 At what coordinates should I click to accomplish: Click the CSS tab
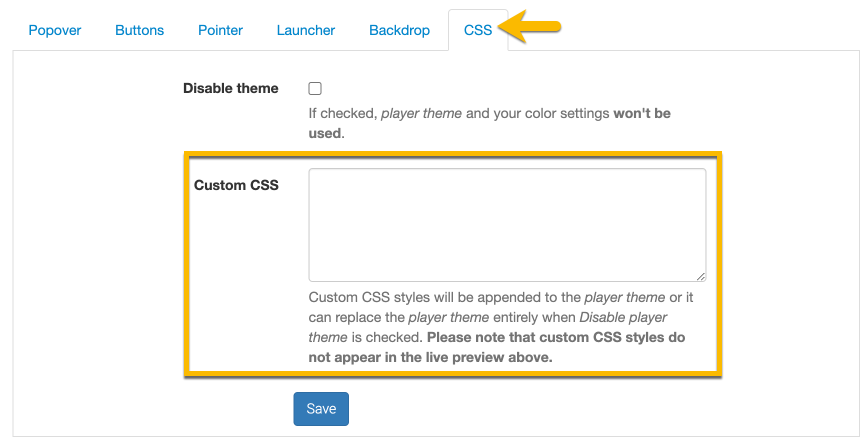click(x=478, y=30)
